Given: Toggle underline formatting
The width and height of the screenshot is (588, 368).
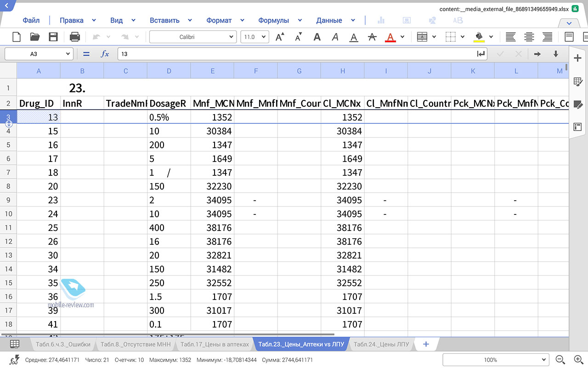Looking at the screenshot, I should click(353, 37).
